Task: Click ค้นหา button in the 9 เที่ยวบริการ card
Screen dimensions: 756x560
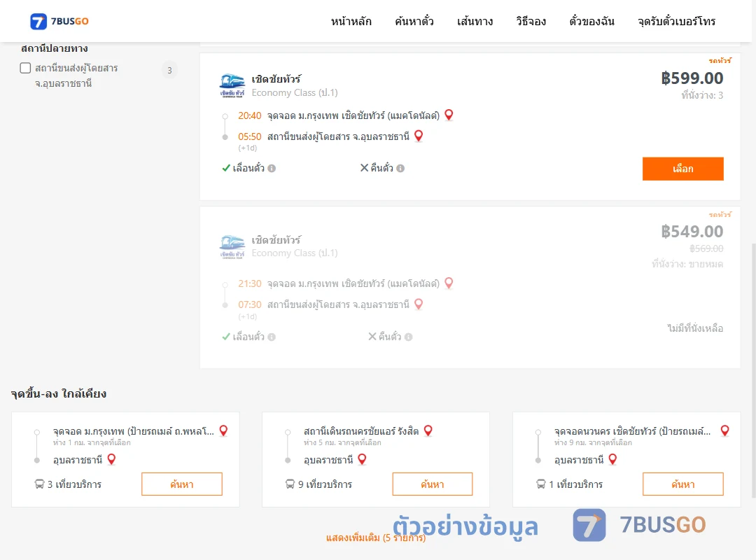Action: click(x=433, y=484)
